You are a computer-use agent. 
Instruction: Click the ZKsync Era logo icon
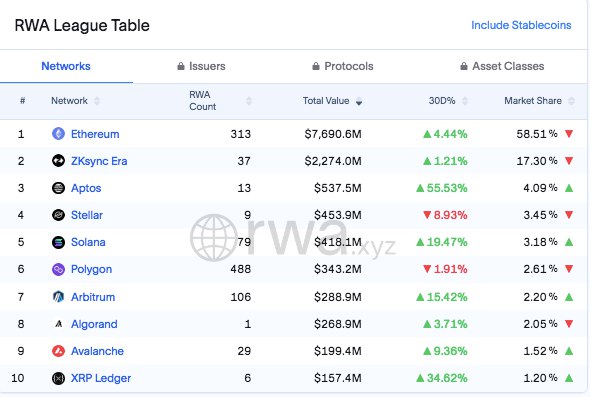point(58,161)
